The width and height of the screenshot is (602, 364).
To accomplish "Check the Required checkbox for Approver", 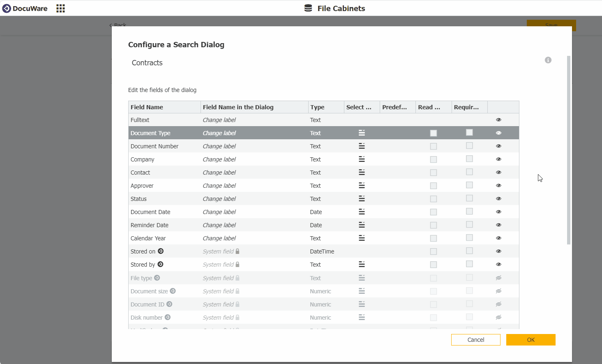I will click(x=469, y=185).
